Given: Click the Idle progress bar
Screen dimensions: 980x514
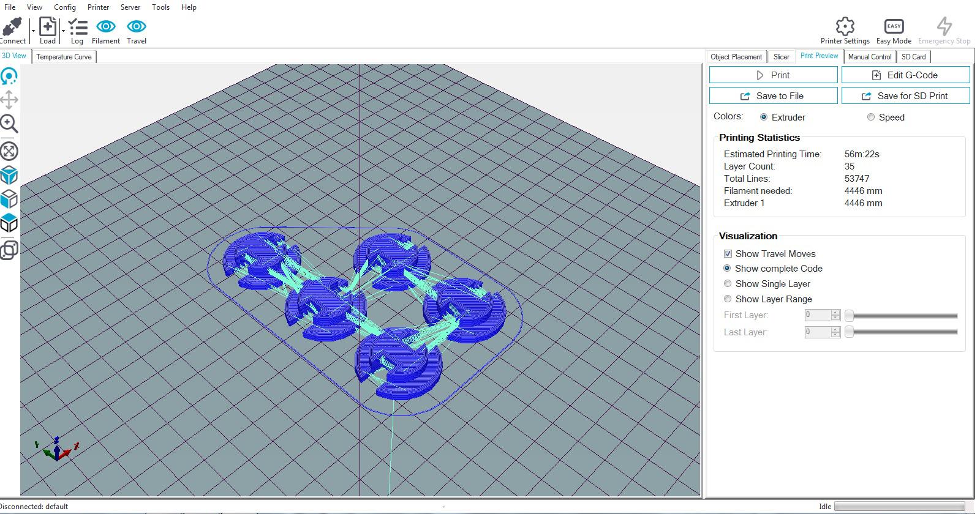Looking at the screenshot, I should click(900, 507).
